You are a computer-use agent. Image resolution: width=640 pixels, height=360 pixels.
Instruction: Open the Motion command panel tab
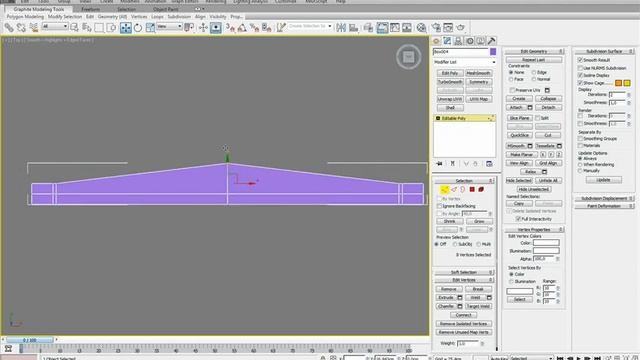point(469,41)
